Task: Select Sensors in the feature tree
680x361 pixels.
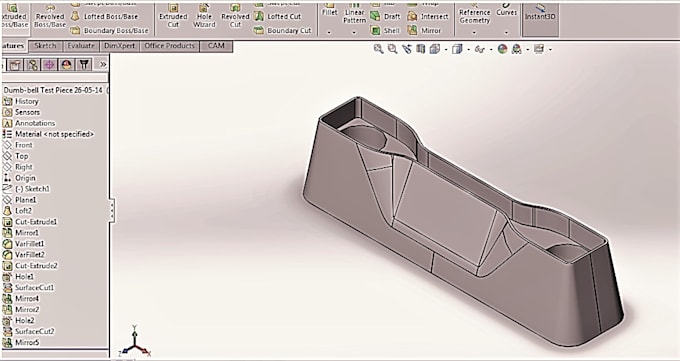Action: (x=21, y=112)
